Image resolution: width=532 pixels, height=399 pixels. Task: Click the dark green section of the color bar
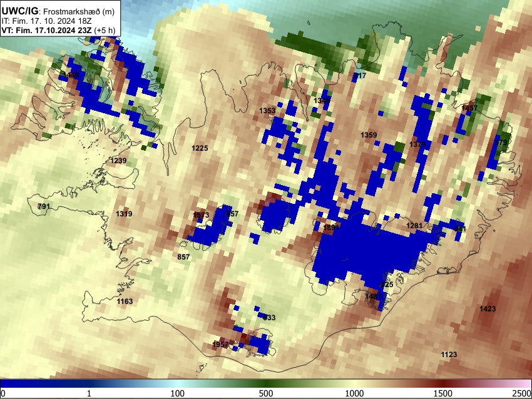pos(265,384)
